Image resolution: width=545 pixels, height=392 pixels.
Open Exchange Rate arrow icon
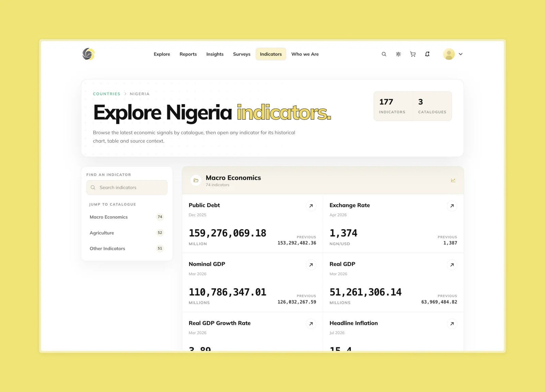pyautogui.click(x=452, y=206)
